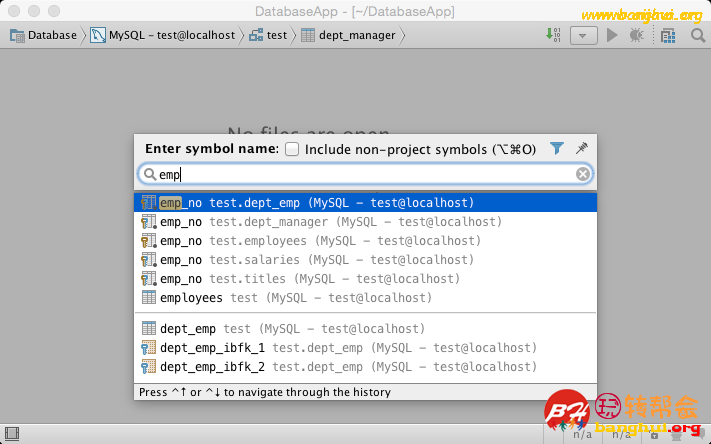Click the table icon beside dept_emp

click(149, 328)
